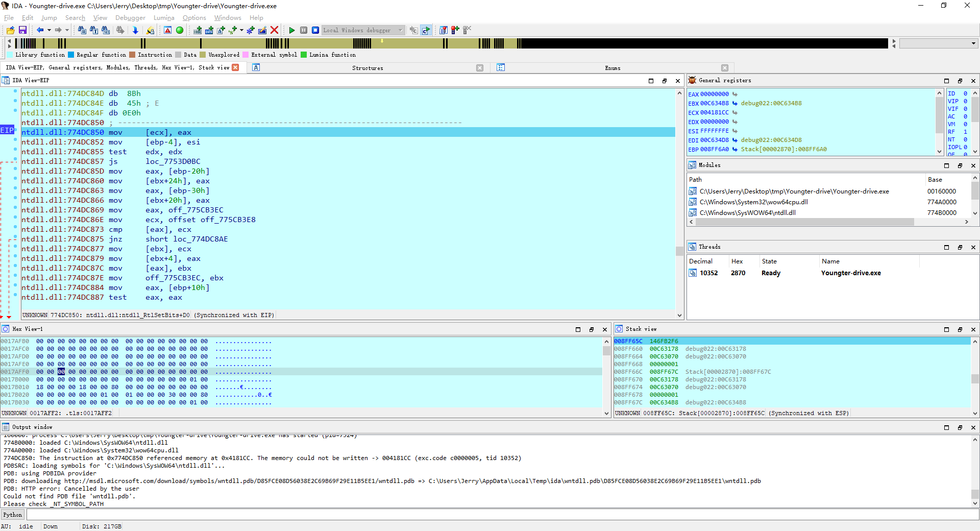
Task: Select hex row 0017B010 in Hex View-1
Action: click(301, 387)
